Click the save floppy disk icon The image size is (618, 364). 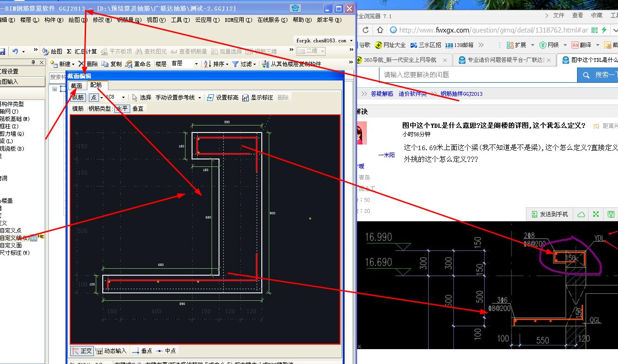pyautogui.click(x=3, y=51)
